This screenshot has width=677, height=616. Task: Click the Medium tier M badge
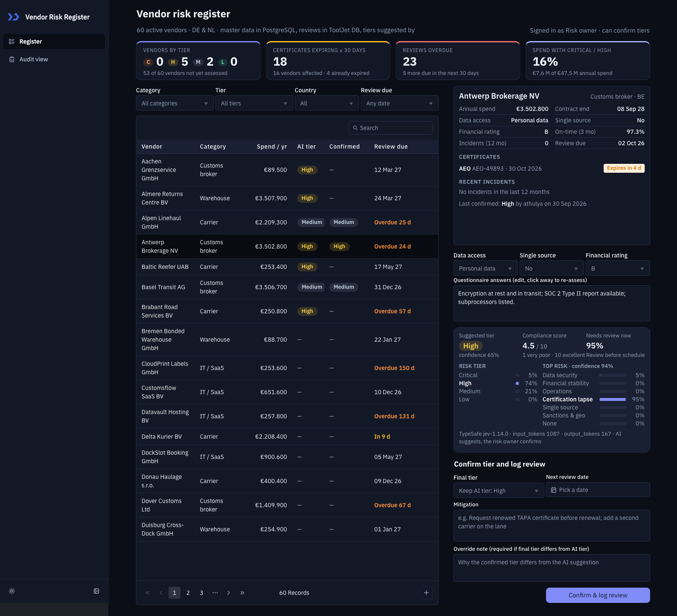pos(198,62)
